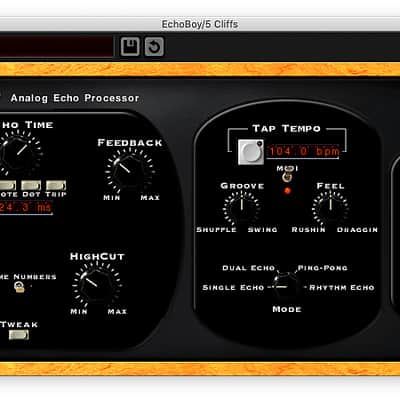Select Rhythm Echo mode label
Screen dimensions: 400x400
(x=342, y=287)
